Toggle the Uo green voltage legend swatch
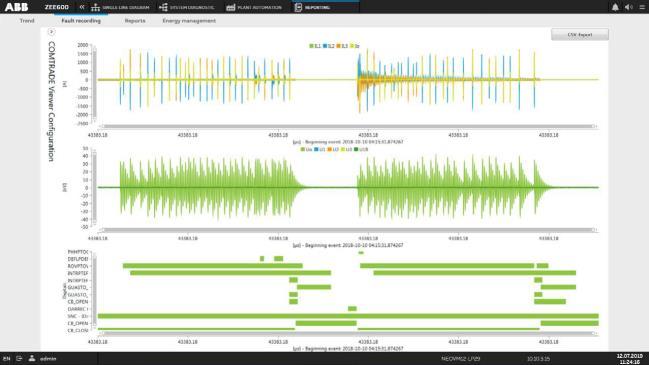 point(303,149)
